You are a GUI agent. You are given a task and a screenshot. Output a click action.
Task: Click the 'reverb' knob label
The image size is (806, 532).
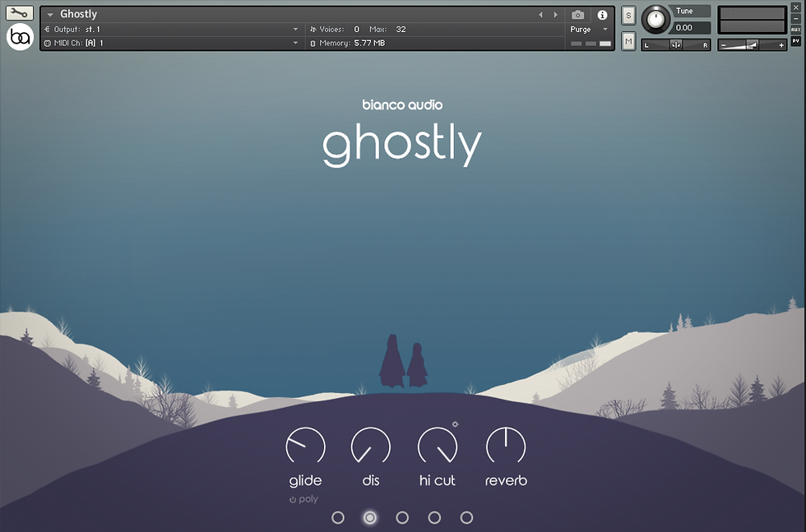click(x=507, y=480)
